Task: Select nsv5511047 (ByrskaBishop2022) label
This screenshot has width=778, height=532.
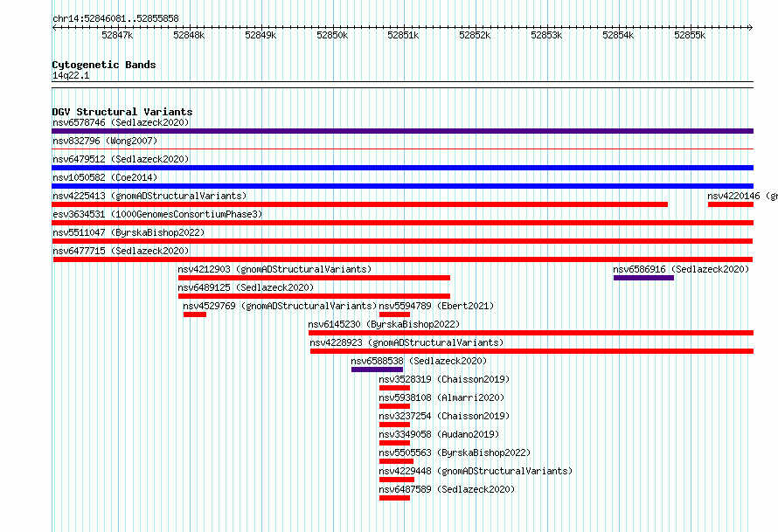Action: [x=129, y=232]
